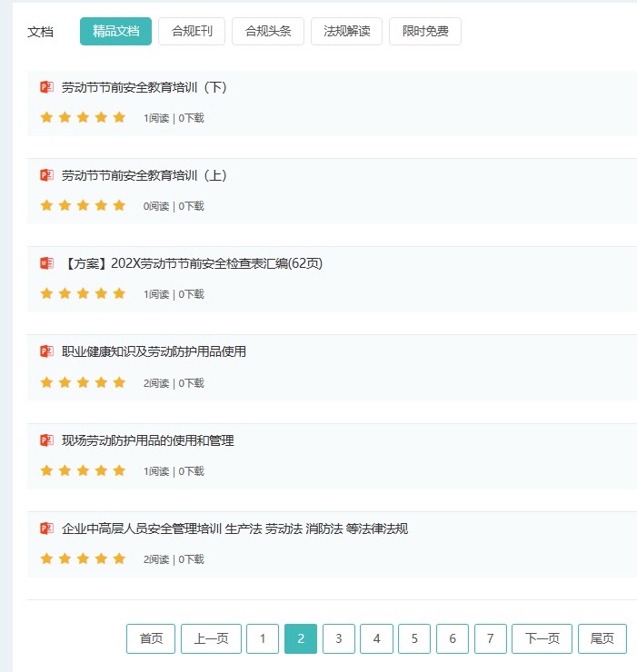Click read/download stats under 202X劳动节节前安全检查表汇编
Image resolution: width=637 pixels, height=672 pixels.
[x=174, y=294]
